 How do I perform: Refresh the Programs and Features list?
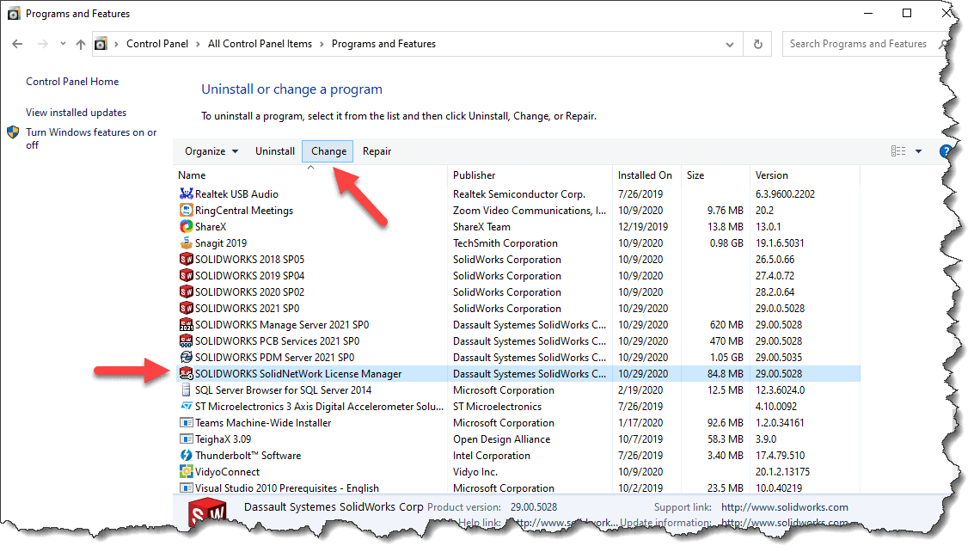[757, 44]
